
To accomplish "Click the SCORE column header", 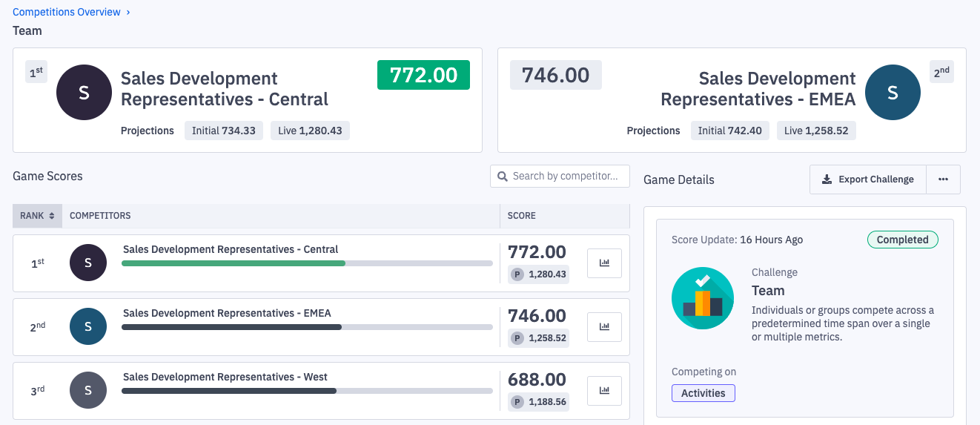I will pos(522,216).
